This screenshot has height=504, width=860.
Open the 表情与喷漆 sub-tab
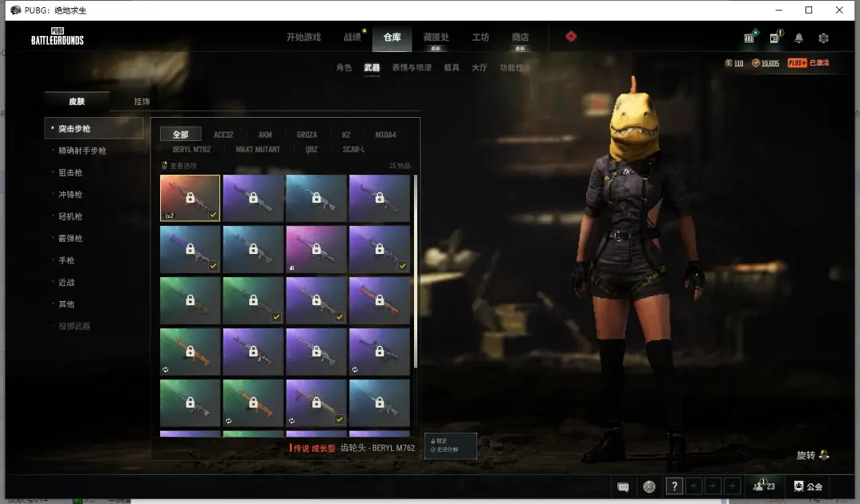[x=412, y=68]
